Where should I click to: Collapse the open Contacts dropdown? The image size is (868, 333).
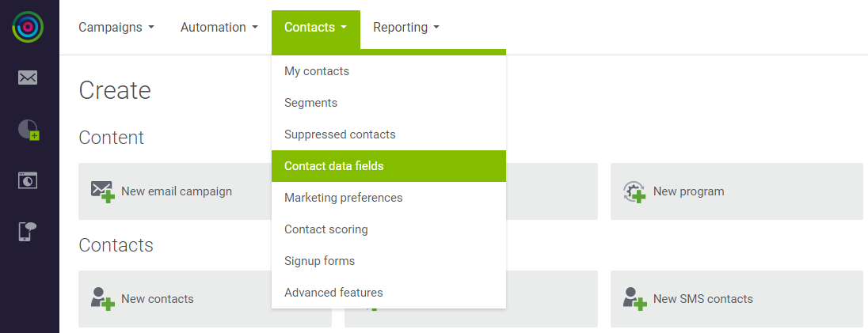tap(315, 27)
